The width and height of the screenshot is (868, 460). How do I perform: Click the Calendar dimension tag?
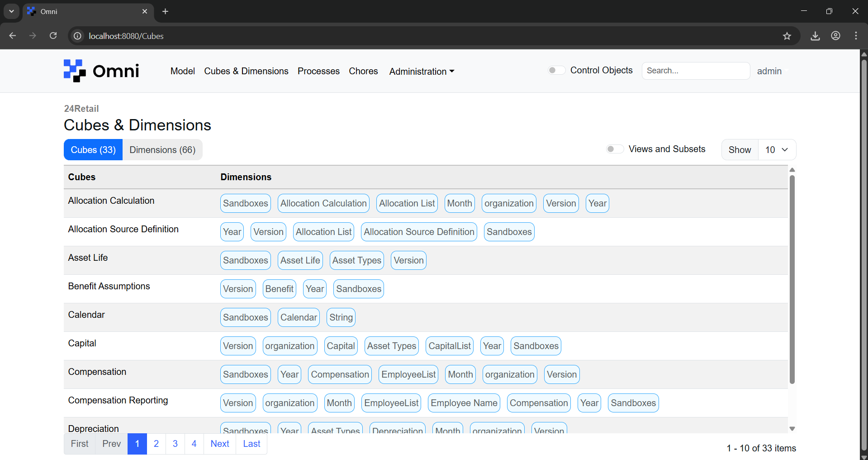(299, 317)
